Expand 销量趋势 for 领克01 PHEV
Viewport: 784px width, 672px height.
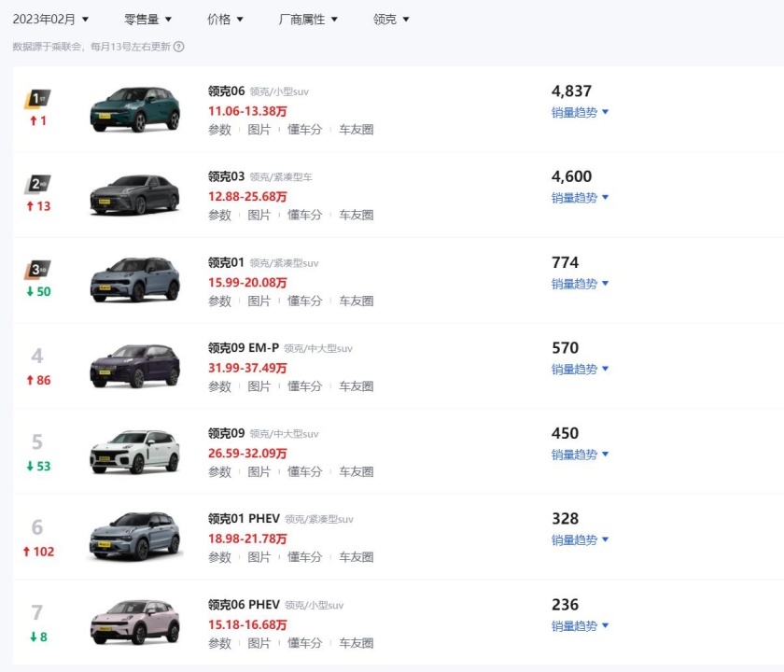pyautogui.click(x=580, y=540)
